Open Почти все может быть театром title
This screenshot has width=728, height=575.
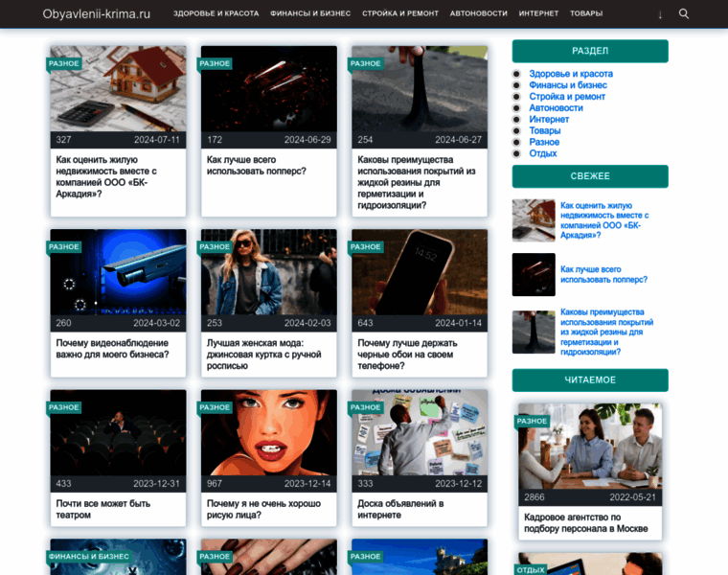pyautogui.click(x=103, y=510)
